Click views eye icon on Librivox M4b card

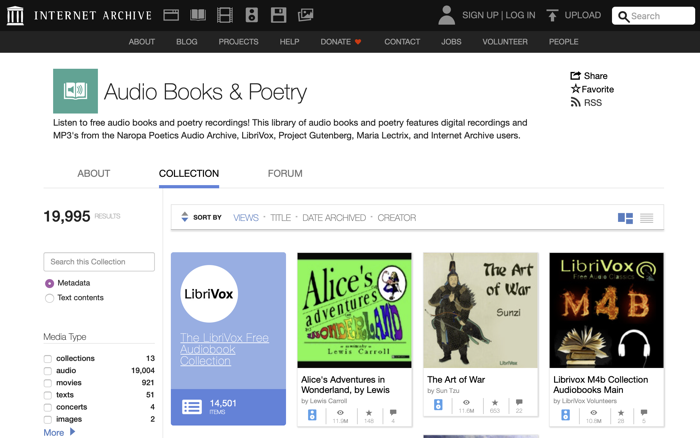coord(593,413)
